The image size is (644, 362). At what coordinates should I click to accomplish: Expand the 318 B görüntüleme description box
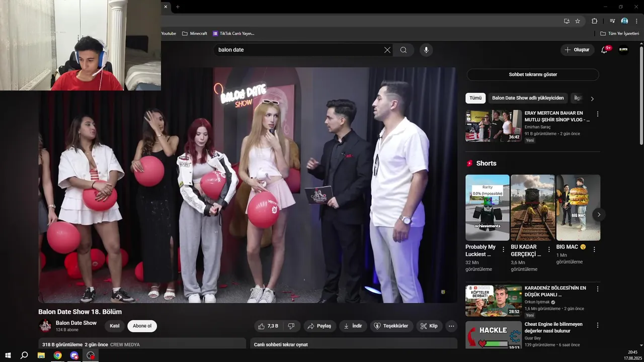click(x=142, y=344)
